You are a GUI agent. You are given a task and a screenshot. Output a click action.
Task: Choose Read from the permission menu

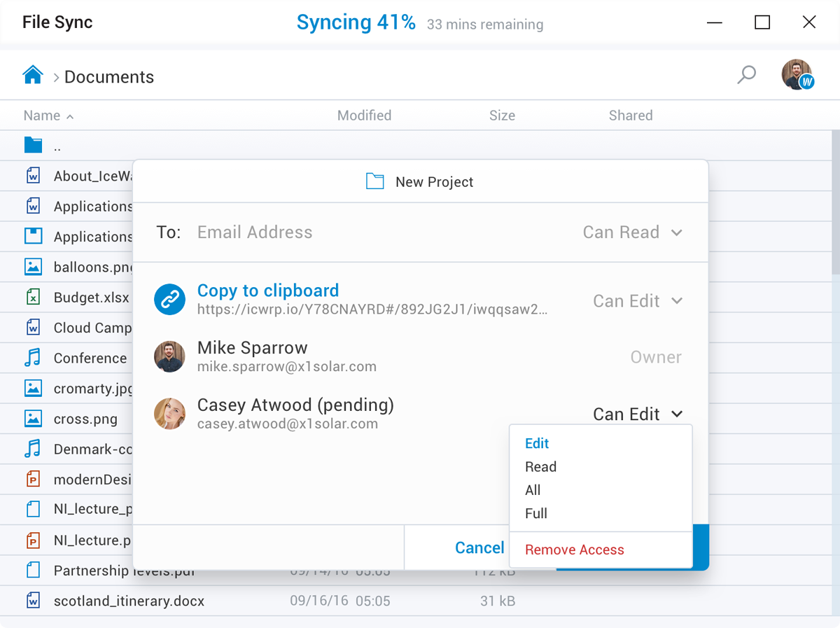540,467
